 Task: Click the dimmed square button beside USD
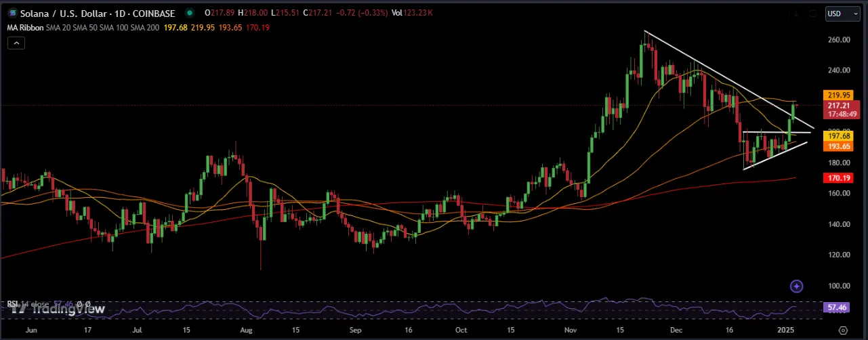(812, 13)
